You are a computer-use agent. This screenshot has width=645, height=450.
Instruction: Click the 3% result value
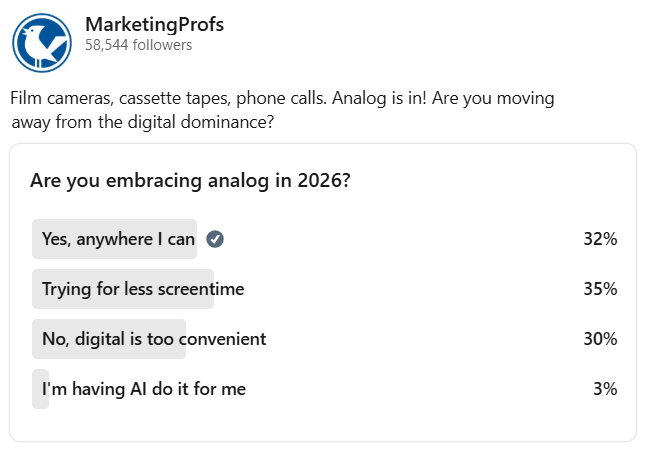(604, 389)
